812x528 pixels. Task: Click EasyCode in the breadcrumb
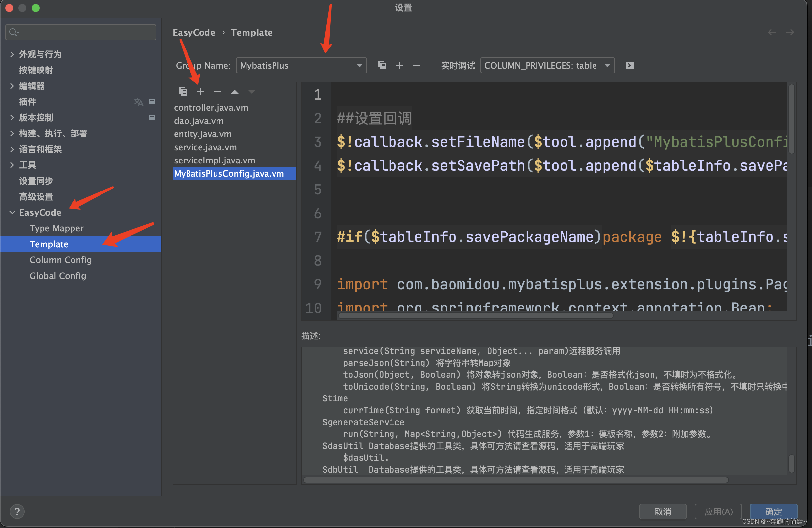coord(194,32)
